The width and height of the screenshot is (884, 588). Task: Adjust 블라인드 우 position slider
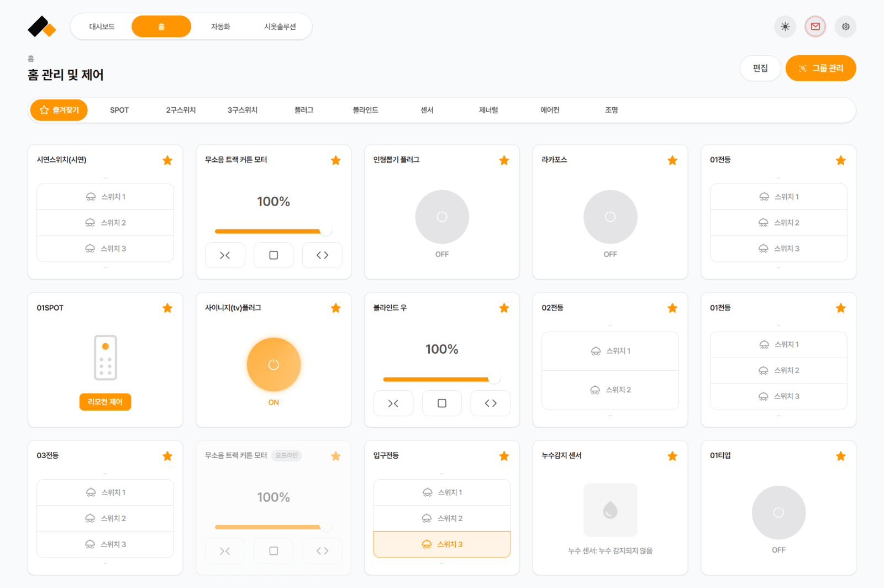tap(442, 379)
